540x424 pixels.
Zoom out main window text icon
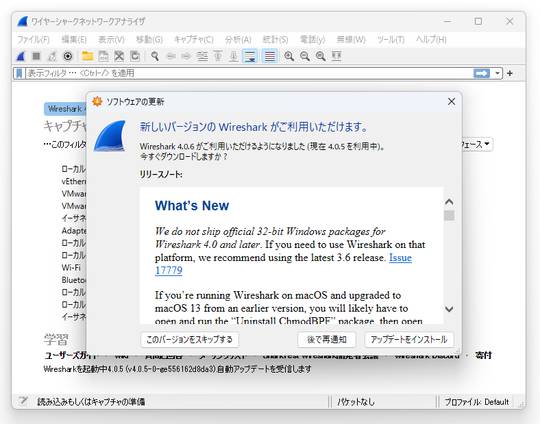[305, 56]
